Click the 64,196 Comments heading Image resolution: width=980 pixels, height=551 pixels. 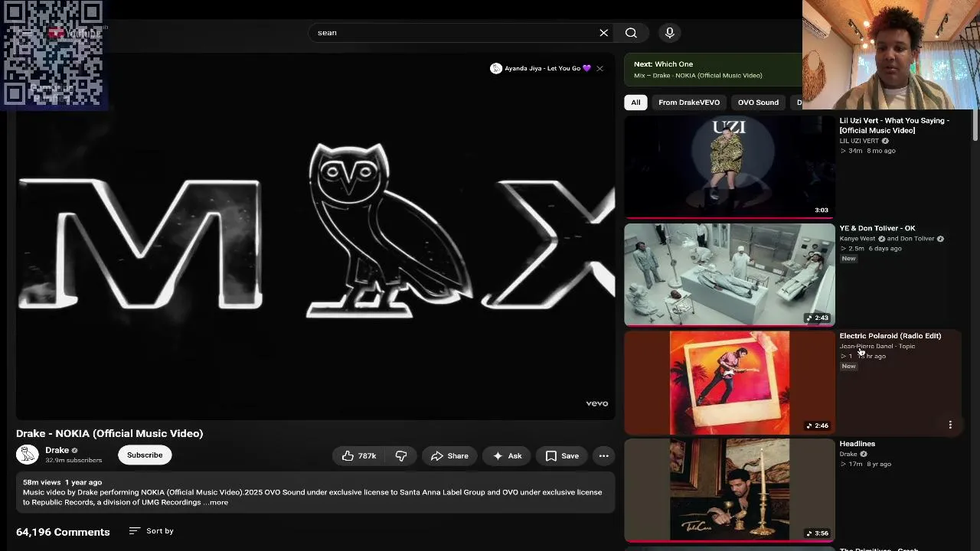(63, 532)
